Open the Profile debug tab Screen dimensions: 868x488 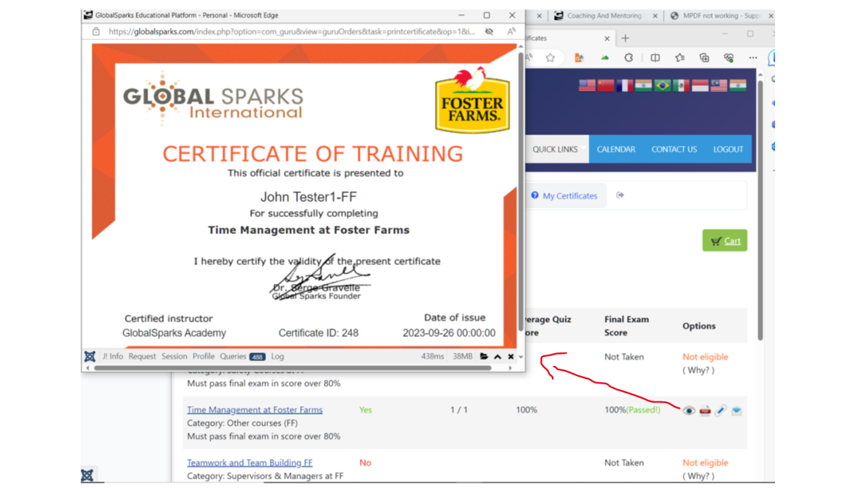(203, 357)
